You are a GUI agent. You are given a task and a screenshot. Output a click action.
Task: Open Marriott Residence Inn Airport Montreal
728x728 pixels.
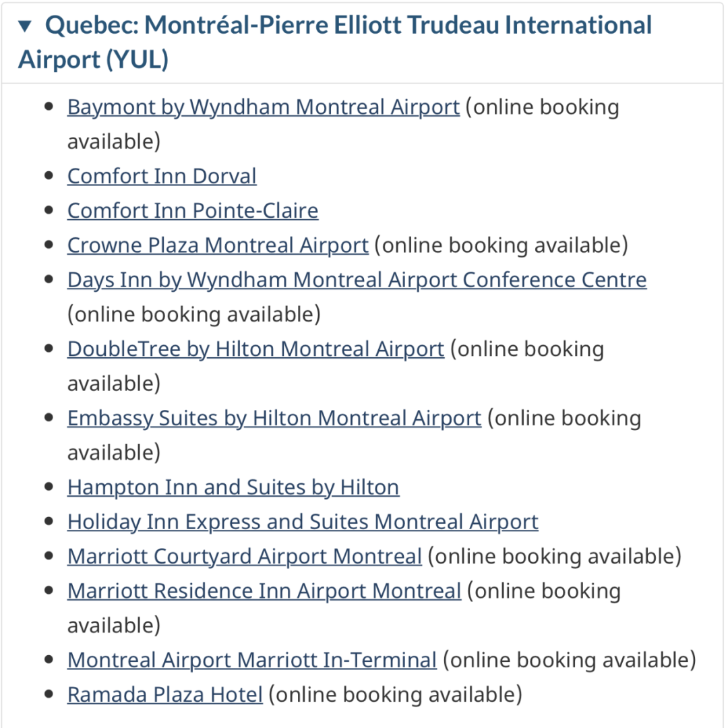coord(264,591)
